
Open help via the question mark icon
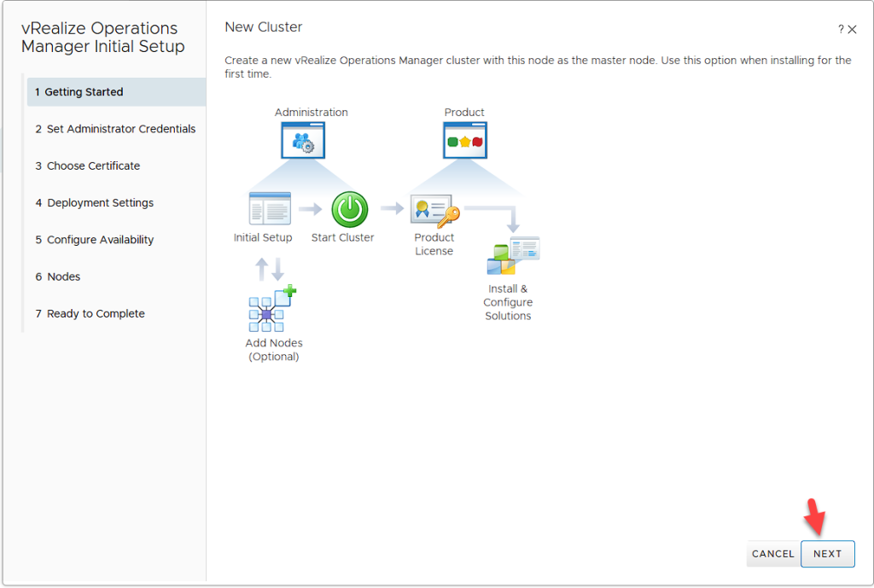pos(841,30)
